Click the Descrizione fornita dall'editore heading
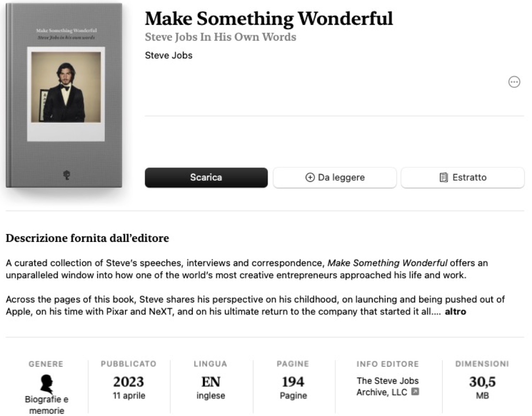Image resolution: width=532 pixels, height=416 pixels. [87, 238]
